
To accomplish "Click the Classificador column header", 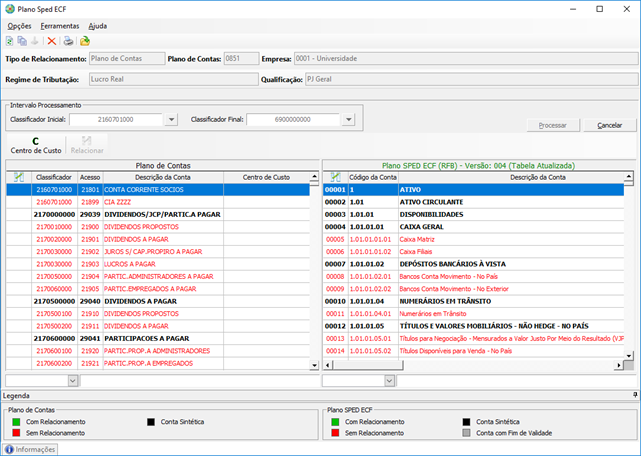I will (x=54, y=177).
